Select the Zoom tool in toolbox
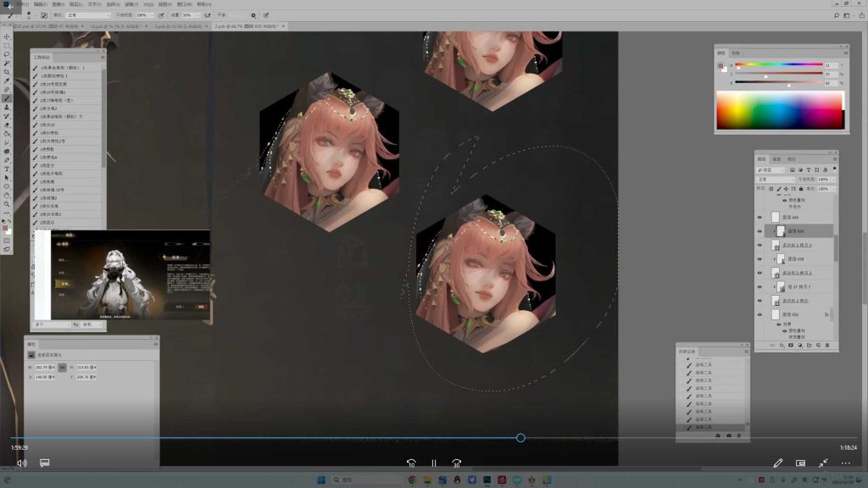This screenshot has height=488, width=868. [x=7, y=204]
